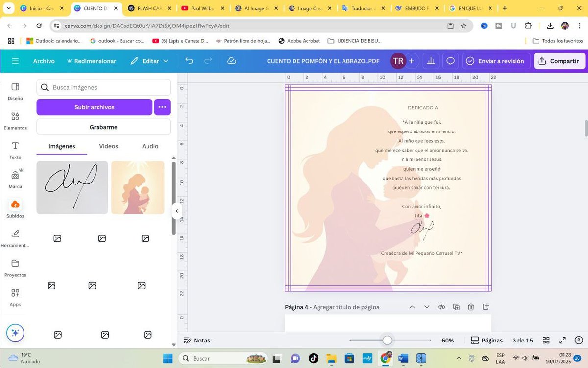Expand page 4 options with down chevron
The image size is (588, 368).
pyautogui.click(x=427, y=307)
